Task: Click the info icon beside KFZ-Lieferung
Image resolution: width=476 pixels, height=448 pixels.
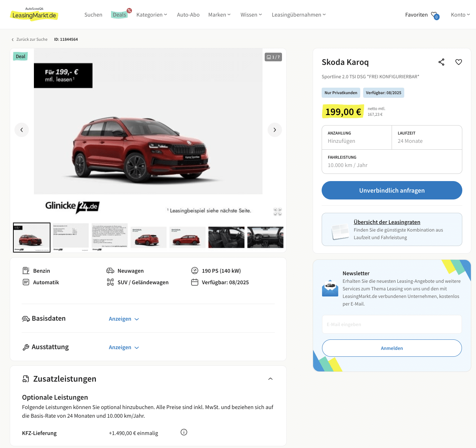Action: point(184,432)
